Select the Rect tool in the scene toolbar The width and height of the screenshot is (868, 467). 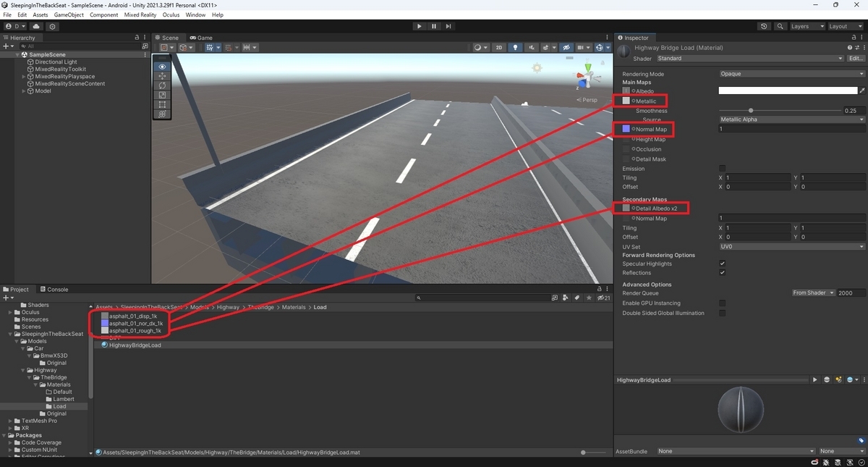tap(161, 104)
